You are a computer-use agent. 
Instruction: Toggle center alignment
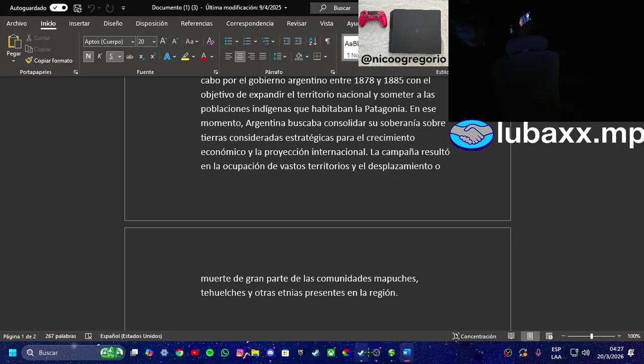[x=240, y=57]
